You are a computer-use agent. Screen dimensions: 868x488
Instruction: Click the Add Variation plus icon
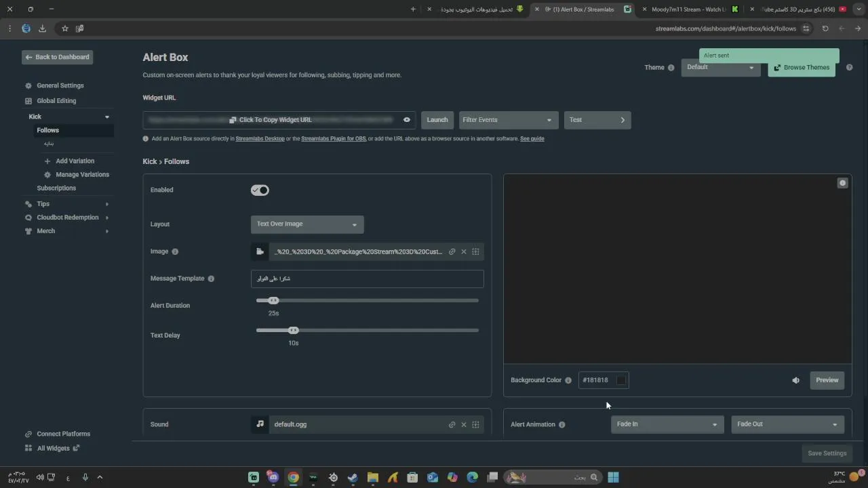pos(47,161)
